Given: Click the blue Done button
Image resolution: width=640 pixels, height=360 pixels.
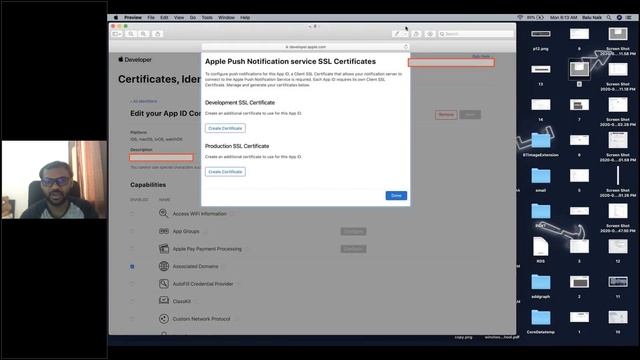Looking at the screenshot, I should coord(396,196).
